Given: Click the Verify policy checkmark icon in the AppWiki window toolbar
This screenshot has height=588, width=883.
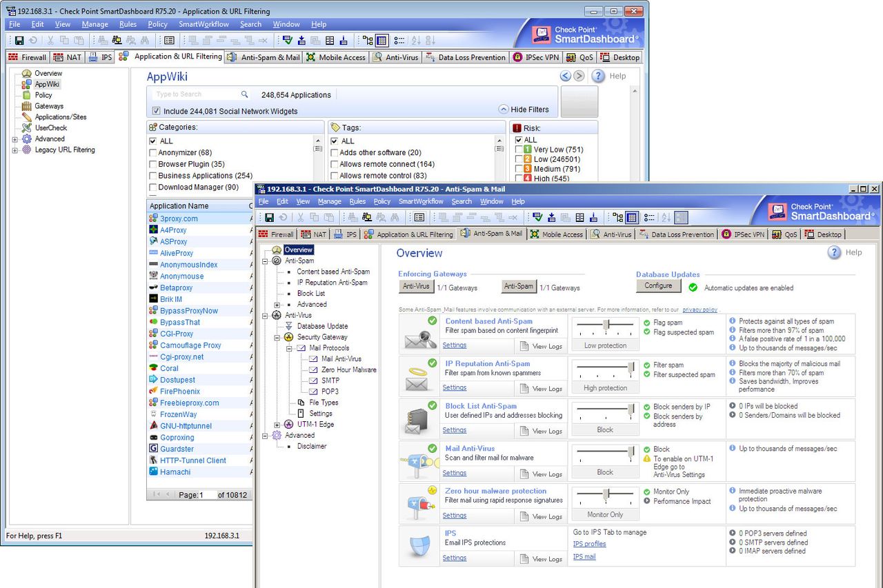Looking at the screenshot, I should coord(288,41).
